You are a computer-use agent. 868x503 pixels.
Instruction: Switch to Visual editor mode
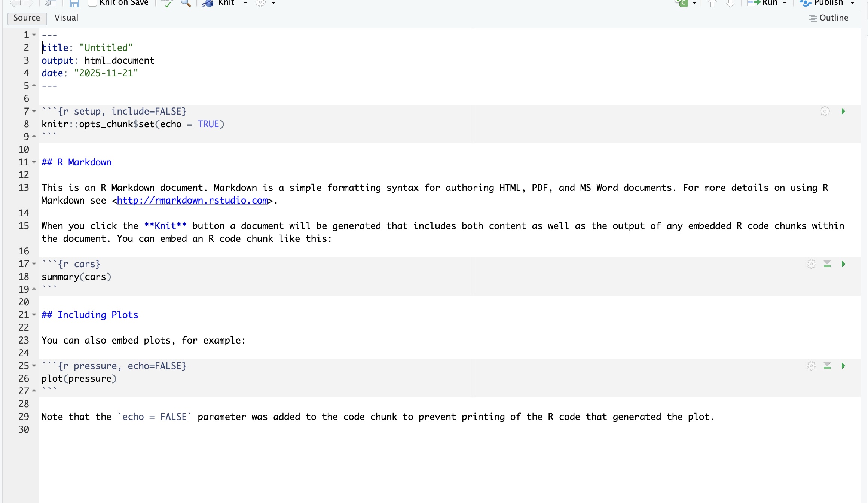(66, 18)
